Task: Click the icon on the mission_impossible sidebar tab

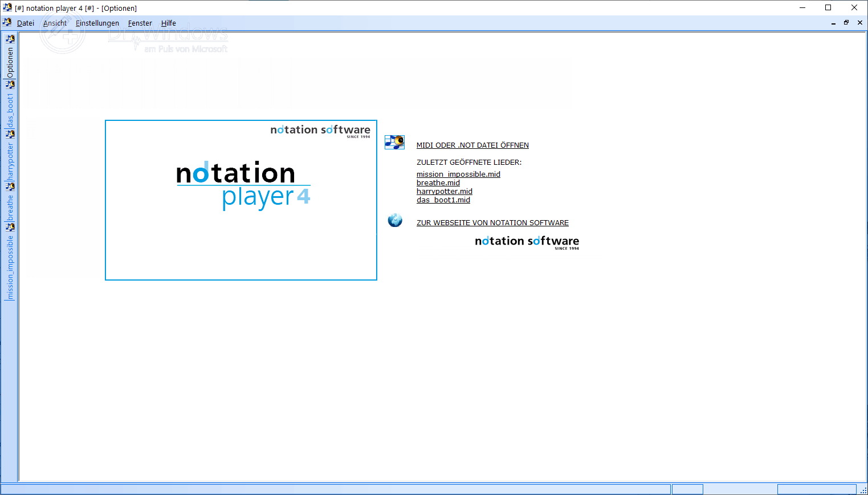Action: pos(10,226)
